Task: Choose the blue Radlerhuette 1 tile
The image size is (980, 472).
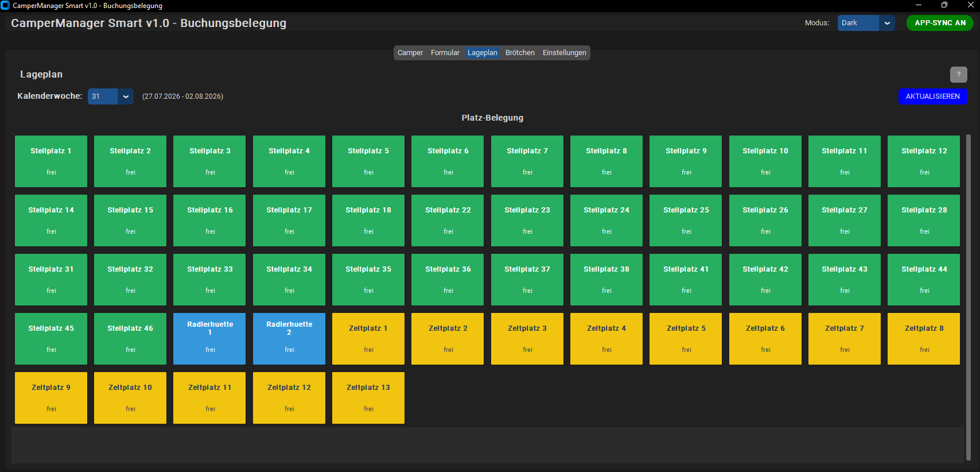Action: (x=209, y=339)
